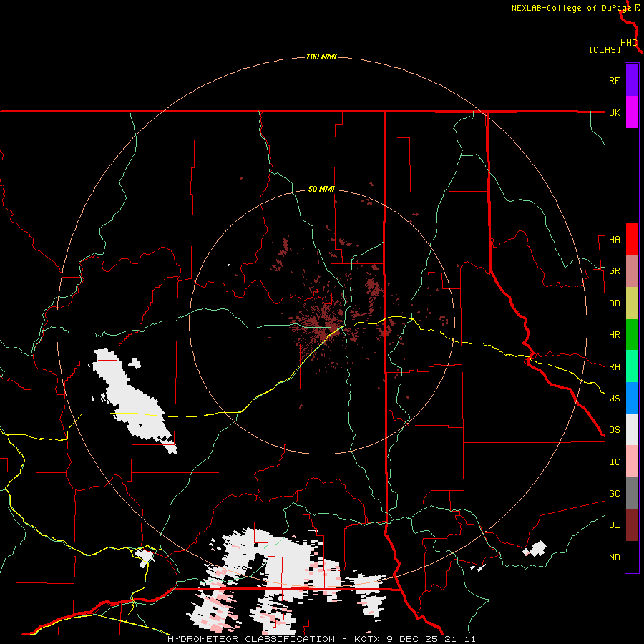Click the DS white legend color swatch
Screen dimensions: 644x644
point(632,429)
